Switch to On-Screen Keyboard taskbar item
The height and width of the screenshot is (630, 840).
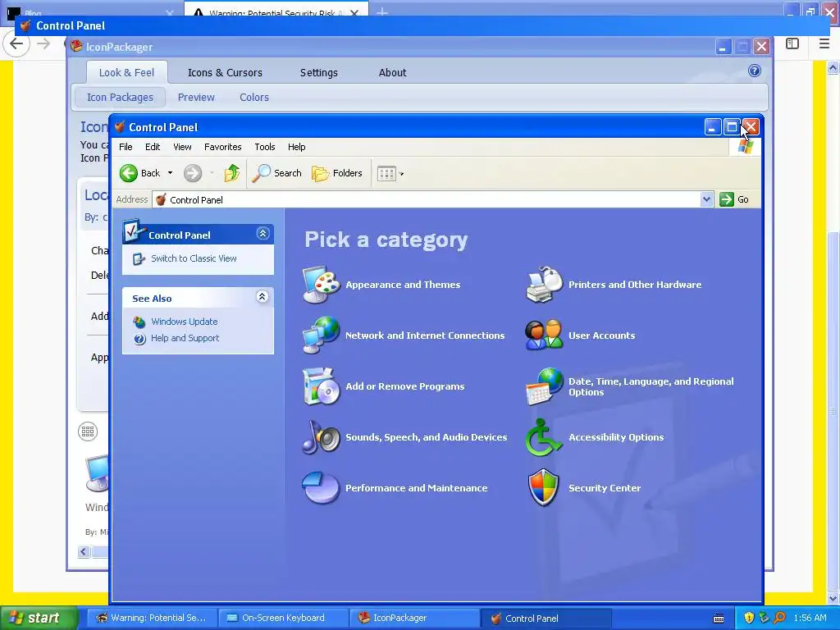click(283, 618)
